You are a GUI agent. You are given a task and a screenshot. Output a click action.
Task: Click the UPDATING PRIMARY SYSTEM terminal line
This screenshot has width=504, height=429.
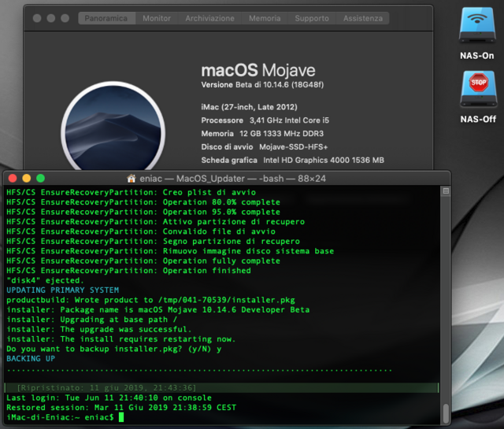tap(63, 290)
